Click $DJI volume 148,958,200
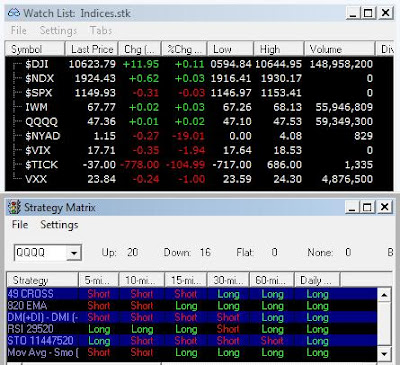This screenshot has width=400, height=365. click(x=341, y=64)
